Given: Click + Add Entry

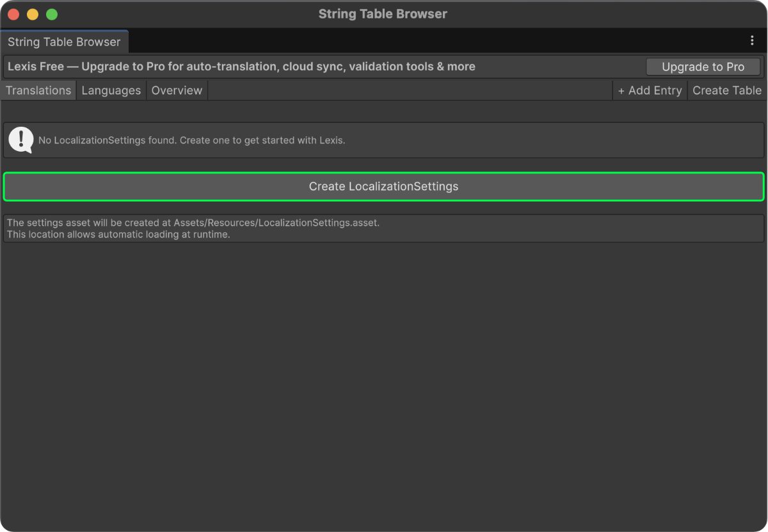Looking at the screenshot, I should tap(650, 90).
